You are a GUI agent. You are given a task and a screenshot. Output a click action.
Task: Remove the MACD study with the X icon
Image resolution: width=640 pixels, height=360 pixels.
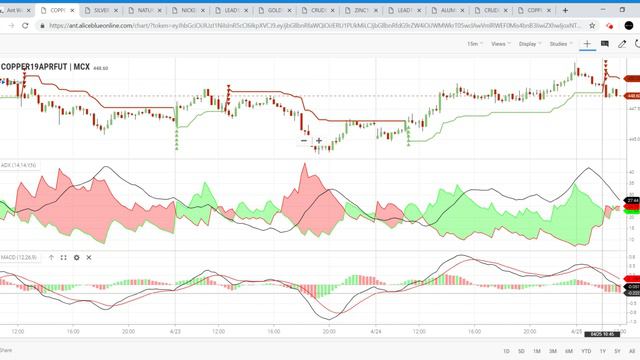click(89, 258)
